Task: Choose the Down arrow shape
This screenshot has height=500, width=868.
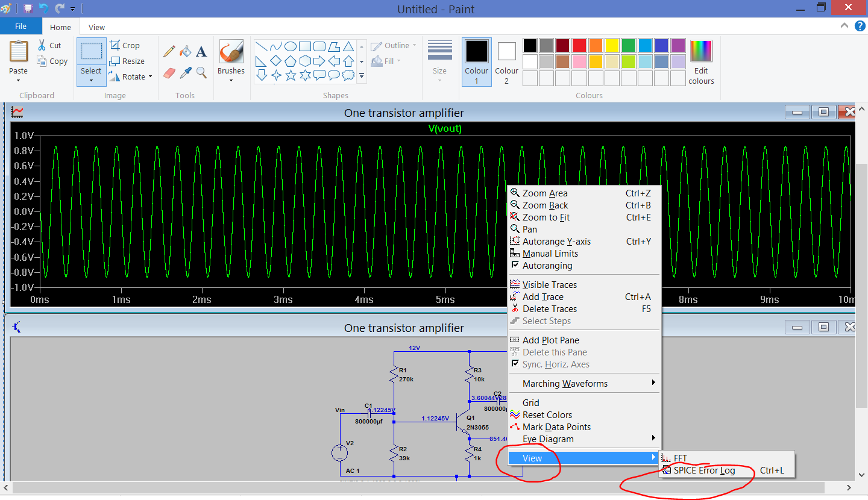Action: coord(262,75)
